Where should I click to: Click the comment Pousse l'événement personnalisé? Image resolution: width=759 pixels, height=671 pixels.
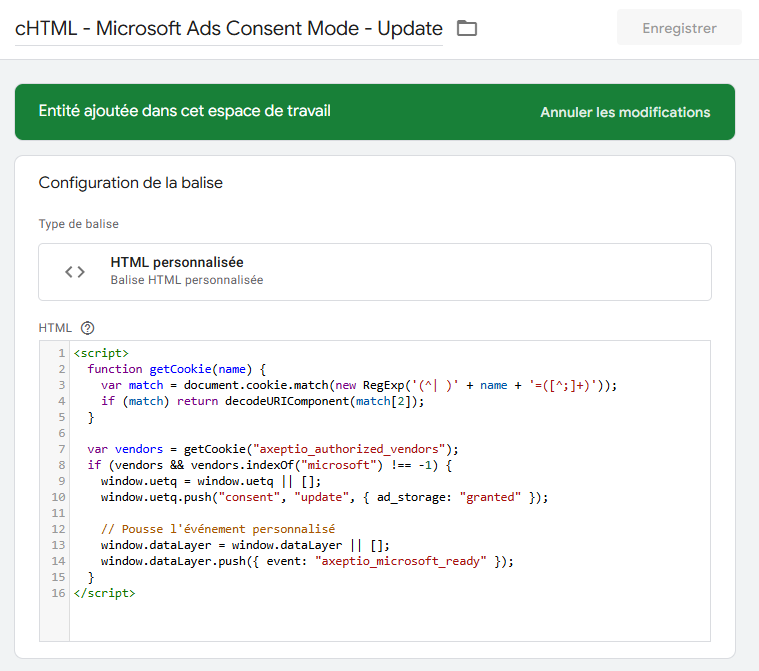(x=218, y=529)
